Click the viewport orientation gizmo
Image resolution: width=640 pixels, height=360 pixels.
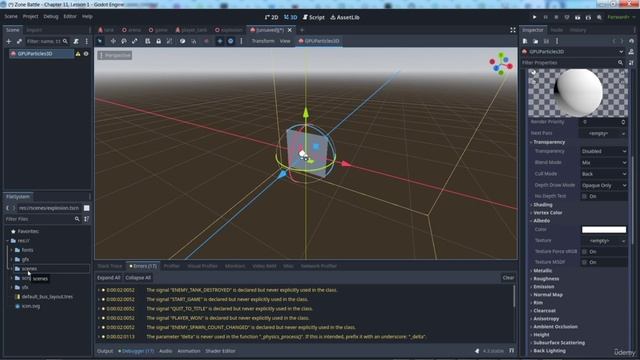pyautogui.click(x=501, y=63)
